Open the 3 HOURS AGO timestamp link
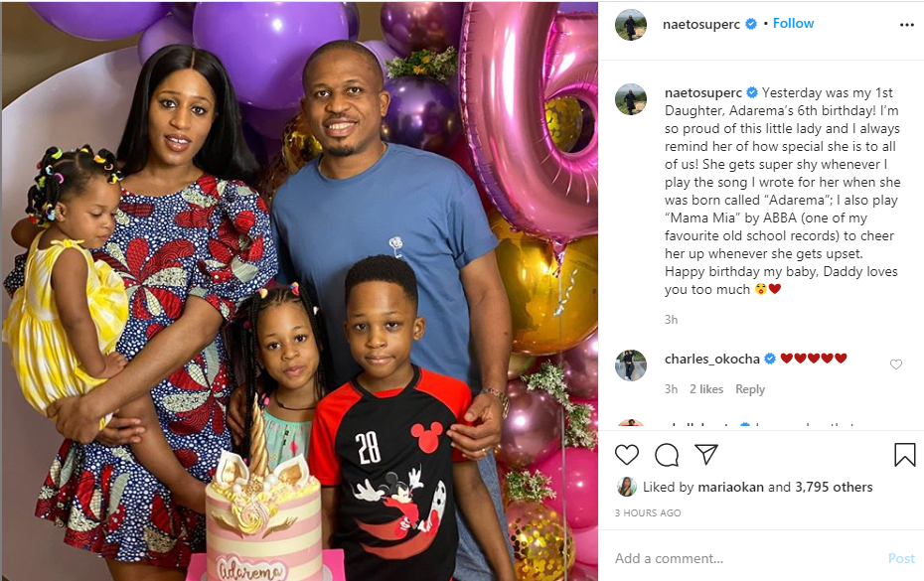Image resolution: width=924 pixels, height=581 pixels. pyautogui.click(x=648, y=513)
